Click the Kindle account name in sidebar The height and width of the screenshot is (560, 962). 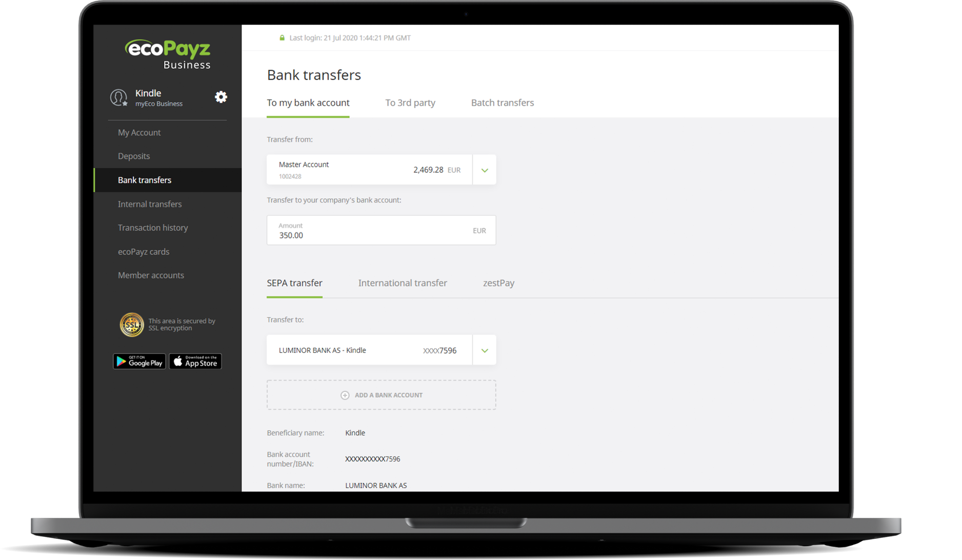(x=148, y=93)
